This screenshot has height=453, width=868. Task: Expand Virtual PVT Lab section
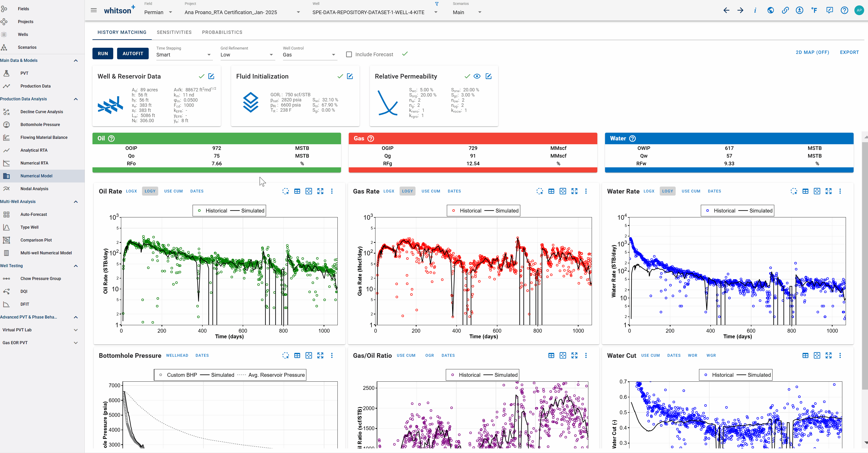pos(76,330)
